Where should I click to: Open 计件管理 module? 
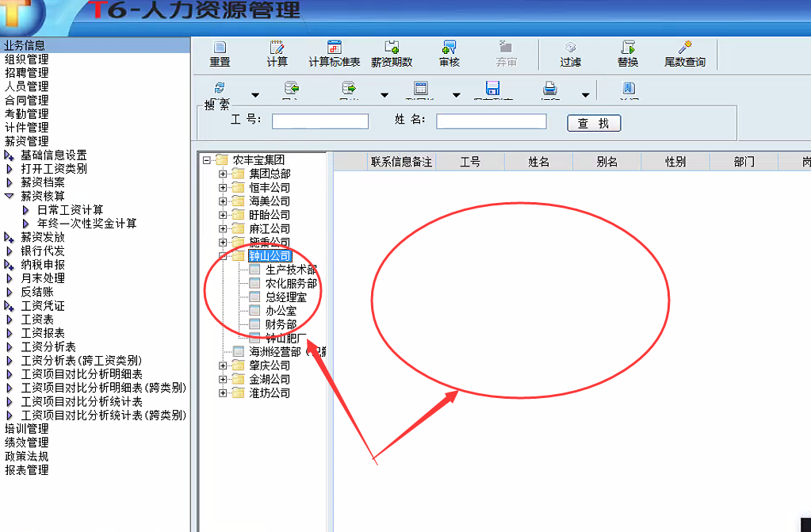pyautogui.click(x=26, y=128)
